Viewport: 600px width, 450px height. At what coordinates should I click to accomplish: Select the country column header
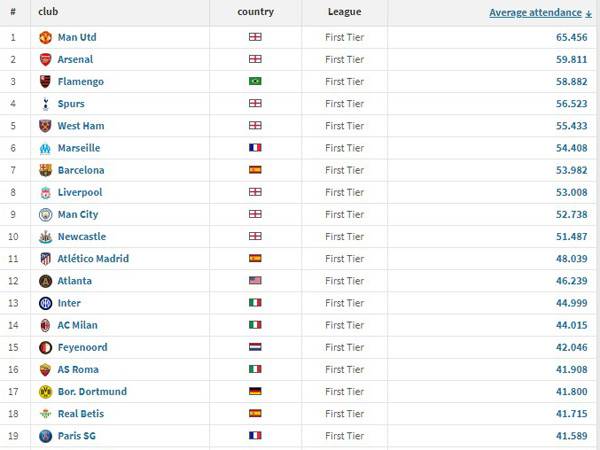click(x=256, y=12)
